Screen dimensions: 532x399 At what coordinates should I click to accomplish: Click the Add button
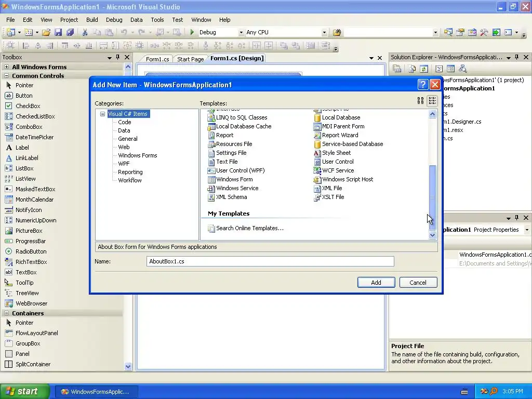[x=376, y=283]
